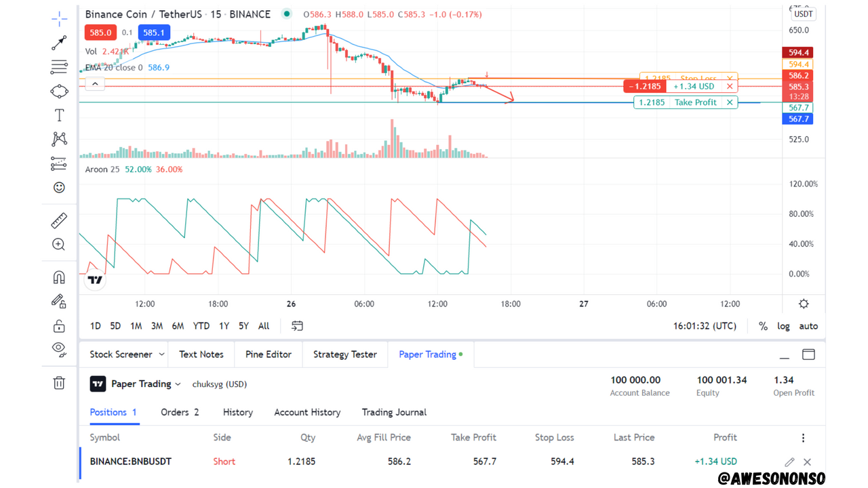Open the Pine Editor tab
This screenshot has width=868, height=488.
pyautogui.click(x=269, y=354)
